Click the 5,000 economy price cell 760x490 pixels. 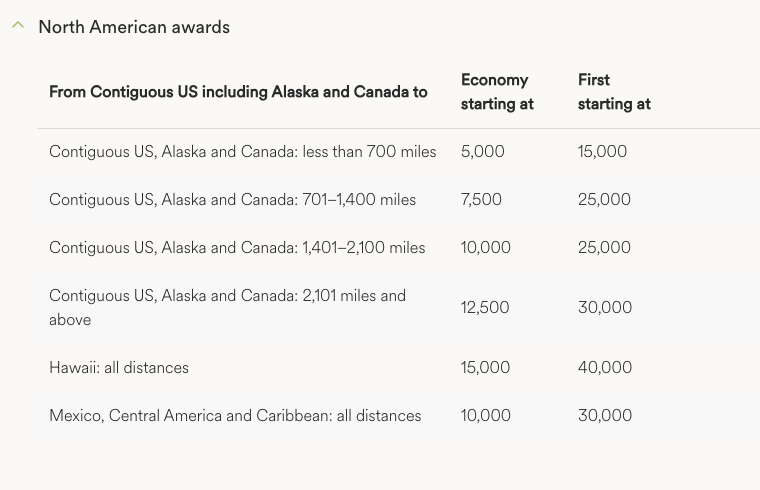pos(483,152)
